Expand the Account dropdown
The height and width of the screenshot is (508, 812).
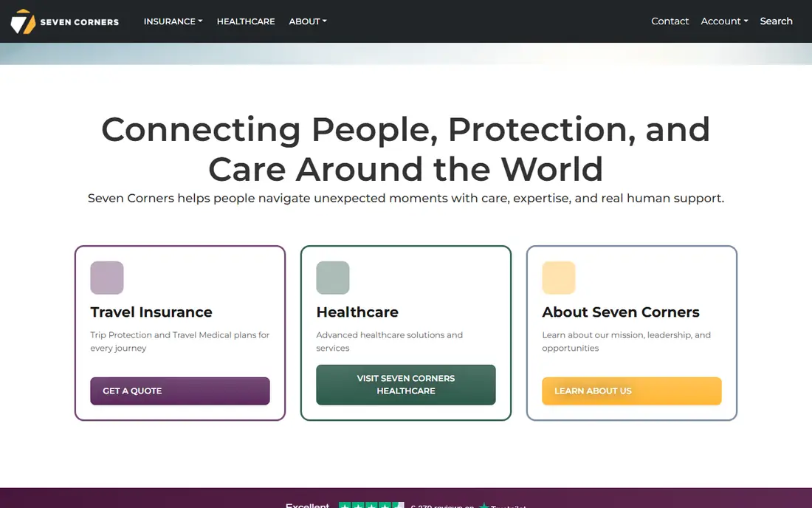click(x=724, y=21)
